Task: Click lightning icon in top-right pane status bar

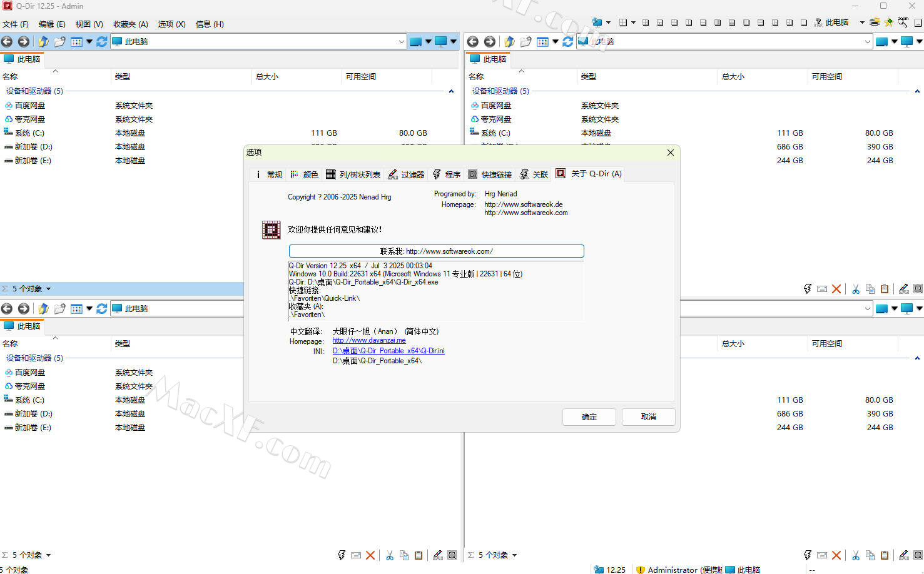Action: pyautogui.click(x=808, y=289)
